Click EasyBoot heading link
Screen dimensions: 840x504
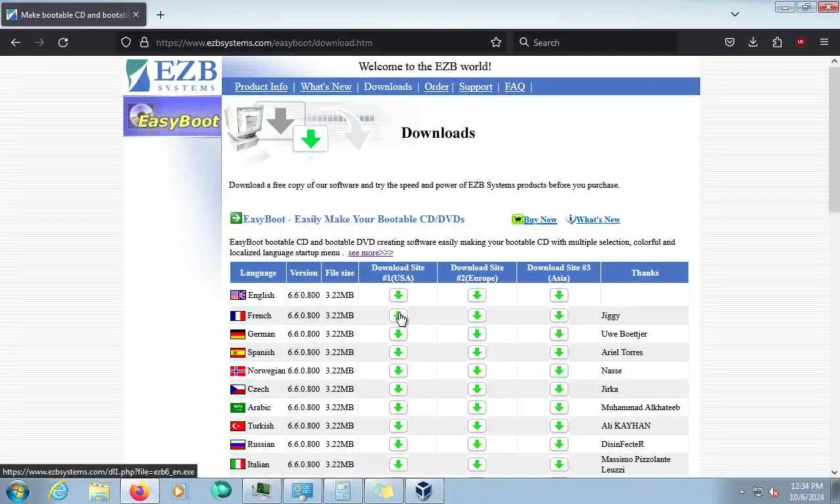(354, 219)
